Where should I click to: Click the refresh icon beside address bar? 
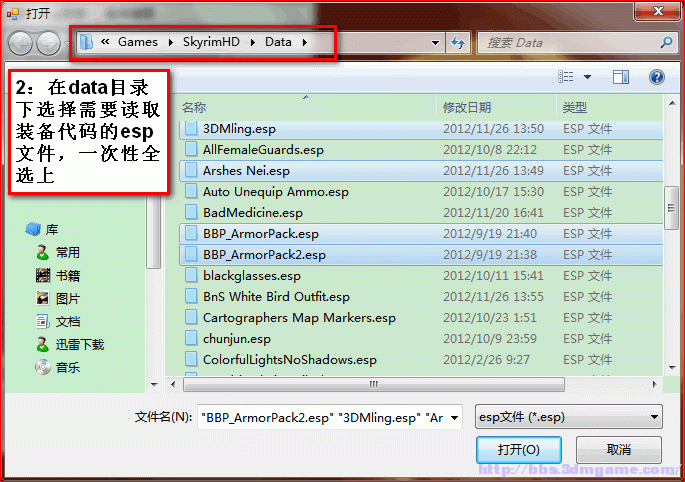click(x=458, y=43)
